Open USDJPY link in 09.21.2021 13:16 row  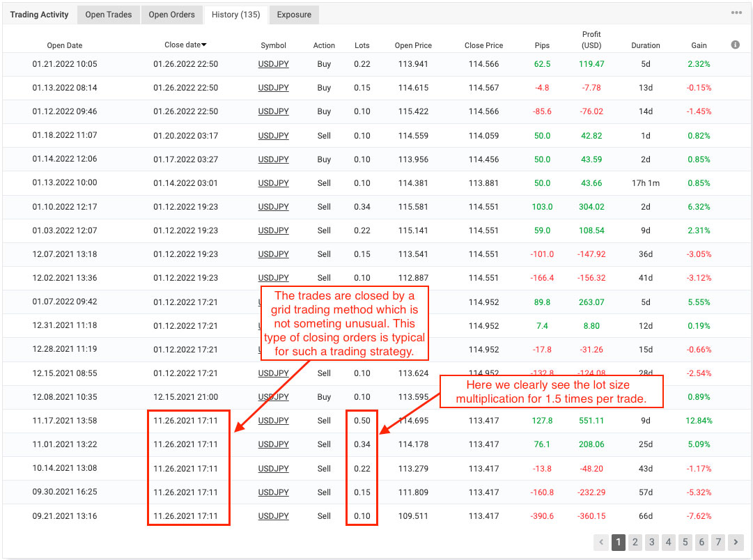(x=273, y=516)
